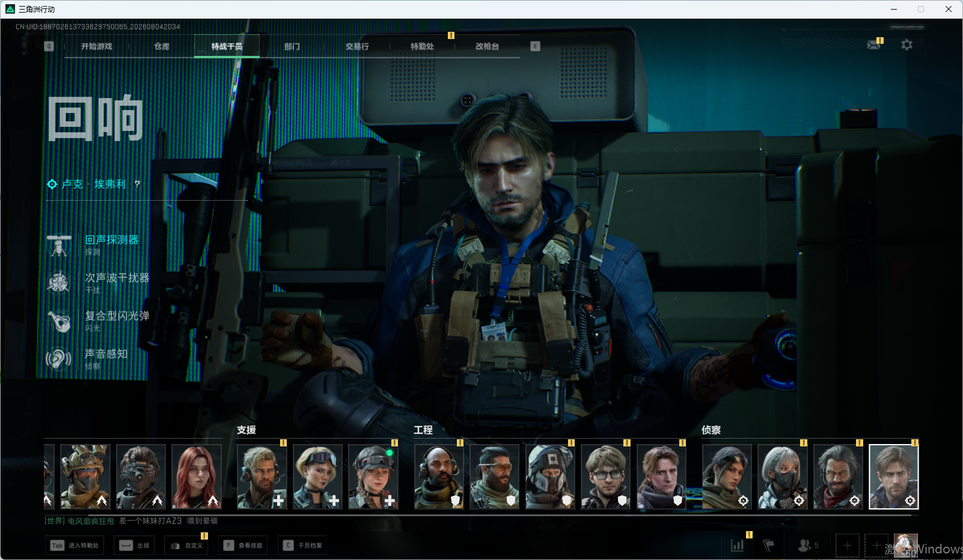Select the night-vision goggles assault operator

tap(141, 476)
